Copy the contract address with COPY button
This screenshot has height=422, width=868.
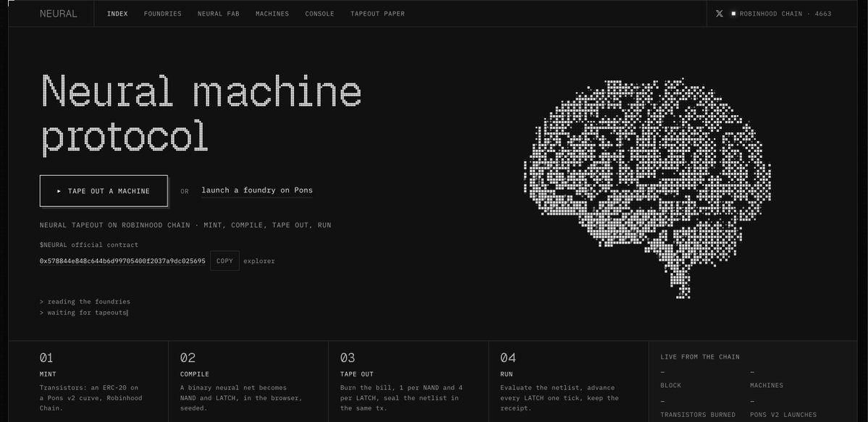(x=224, y=261)
